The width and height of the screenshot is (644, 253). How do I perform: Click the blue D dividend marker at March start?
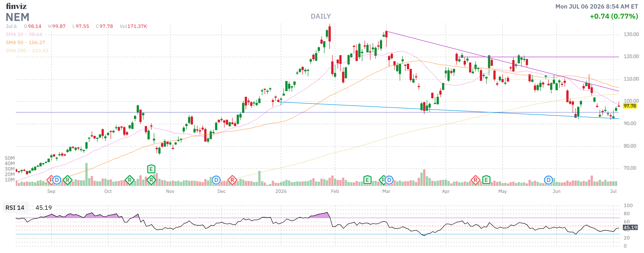pos(389,180)
